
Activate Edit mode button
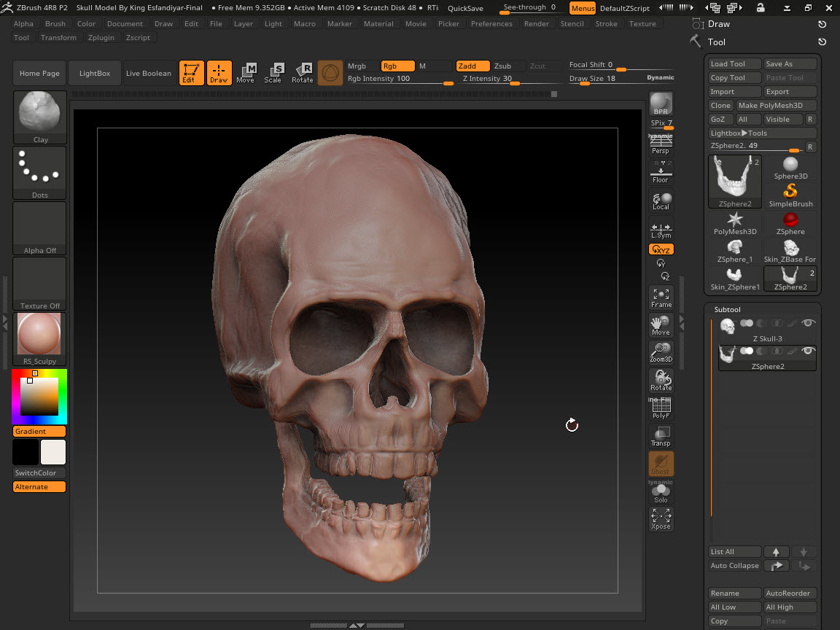[x=191, y=73]
